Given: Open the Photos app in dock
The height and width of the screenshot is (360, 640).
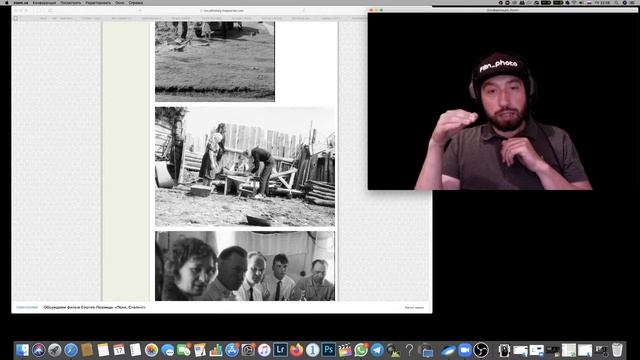Looking at the screenshot, I should point(151,350).
